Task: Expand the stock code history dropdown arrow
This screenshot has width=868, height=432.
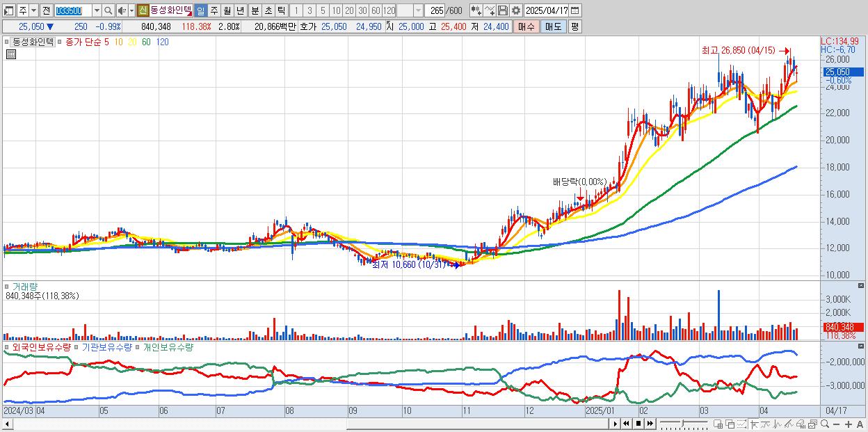Action: tap(97, 10)
